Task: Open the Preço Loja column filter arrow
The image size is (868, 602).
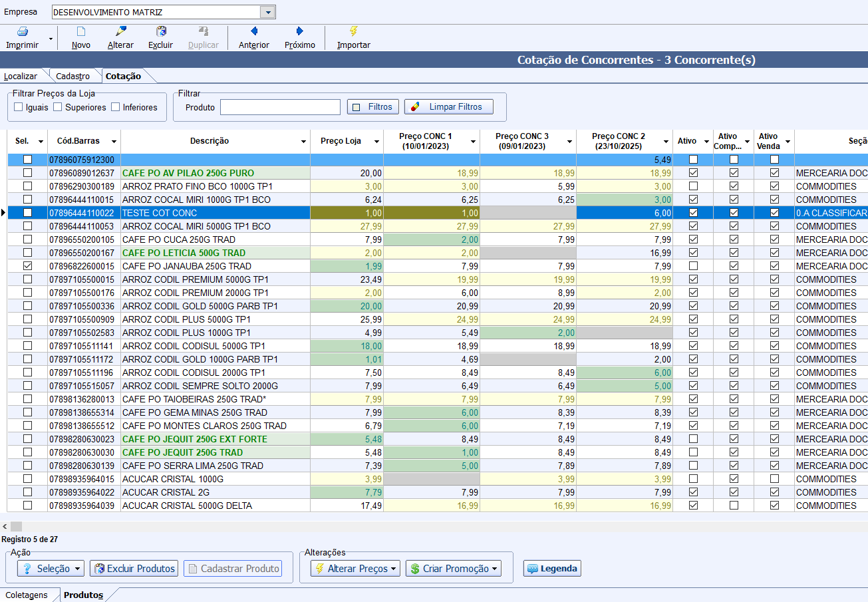Action: pyautogui.click(x=377, y=142)
